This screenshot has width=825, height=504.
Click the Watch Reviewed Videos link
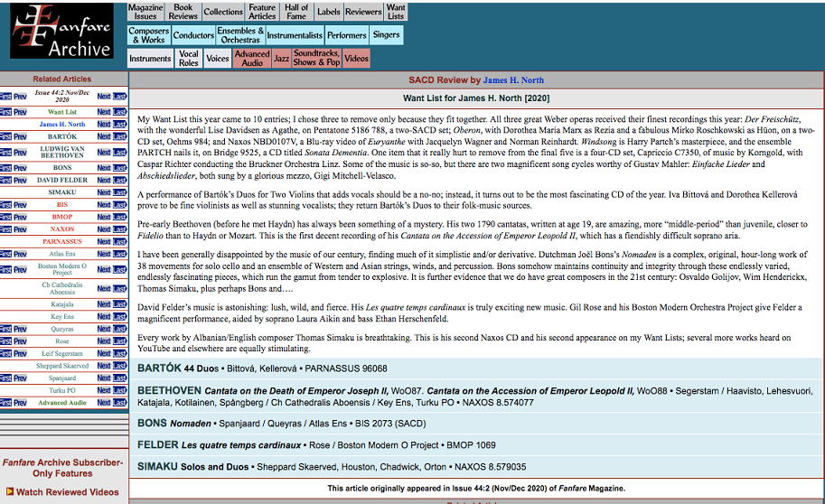67,492
